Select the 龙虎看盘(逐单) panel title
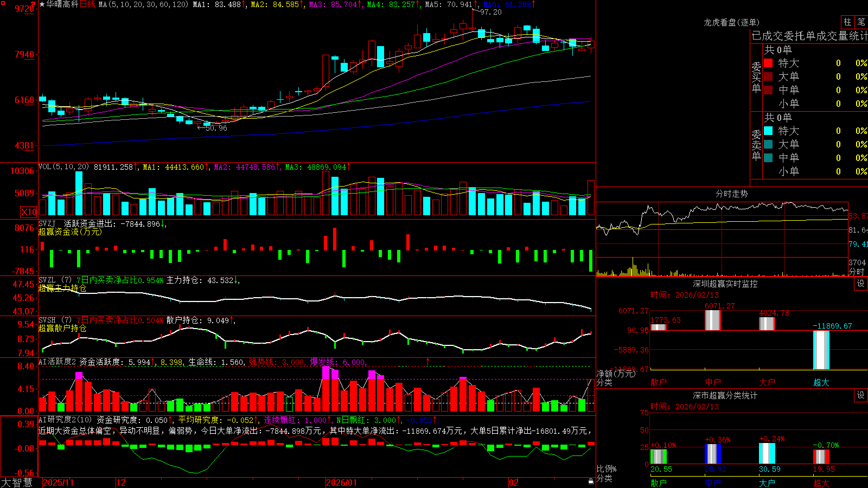This screenshot has width=868, height=488. pyautogui.click(x=731, y=22)
